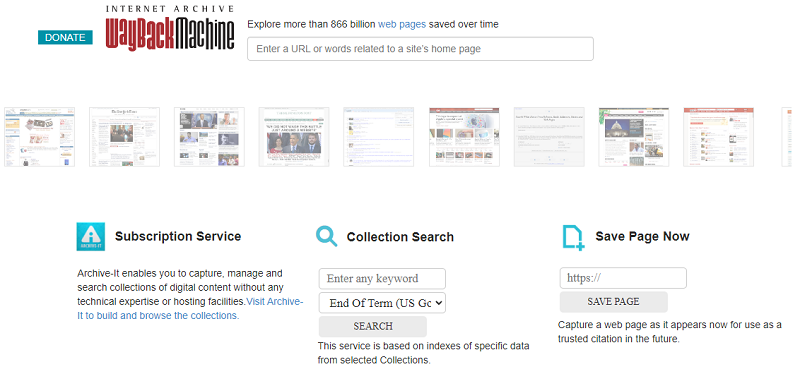Image resolution: width=800 pixels, height=386 pixels.
Task: Open the Wayback Machine logo
Action: click(x=170, y=29)
